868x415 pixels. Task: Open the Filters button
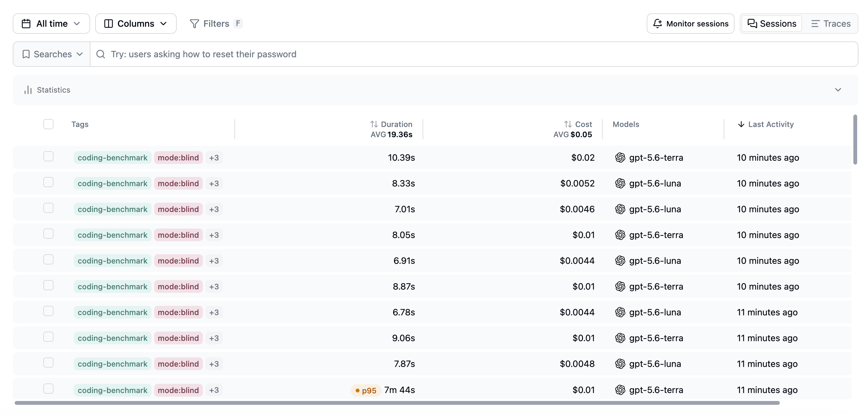216,24
